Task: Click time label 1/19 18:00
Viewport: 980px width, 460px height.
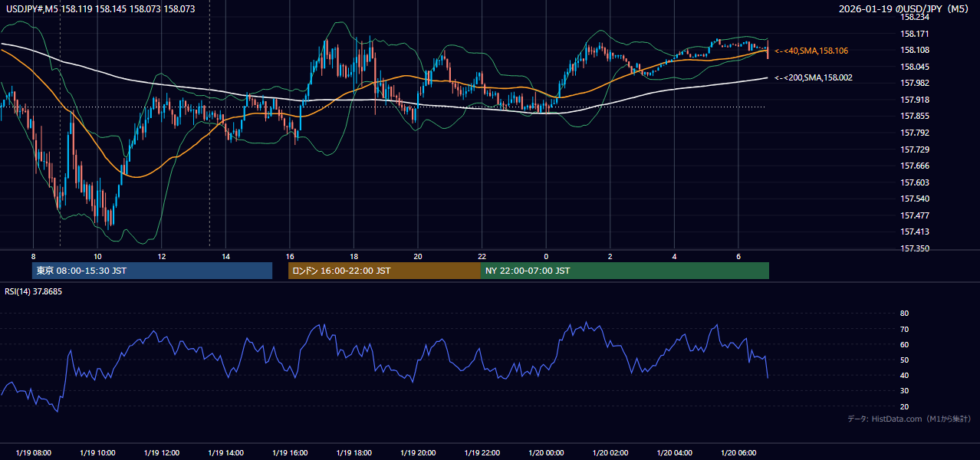Action: (354, 453)
